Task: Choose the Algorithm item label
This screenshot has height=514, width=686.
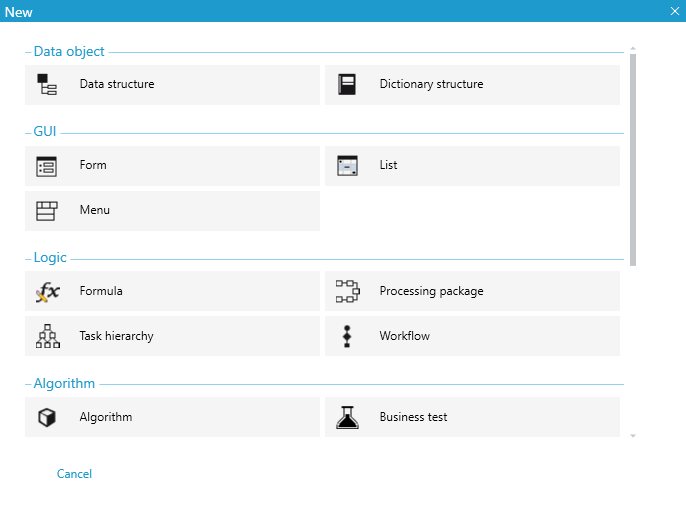Action: pos(106,417)
